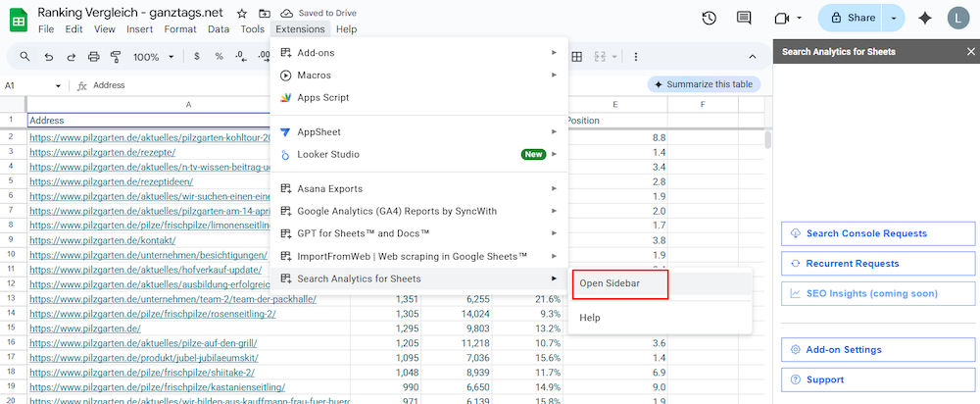980x404 pixels.
Task: Expand the AppSheet submenu
Action: tap(418, 132)
